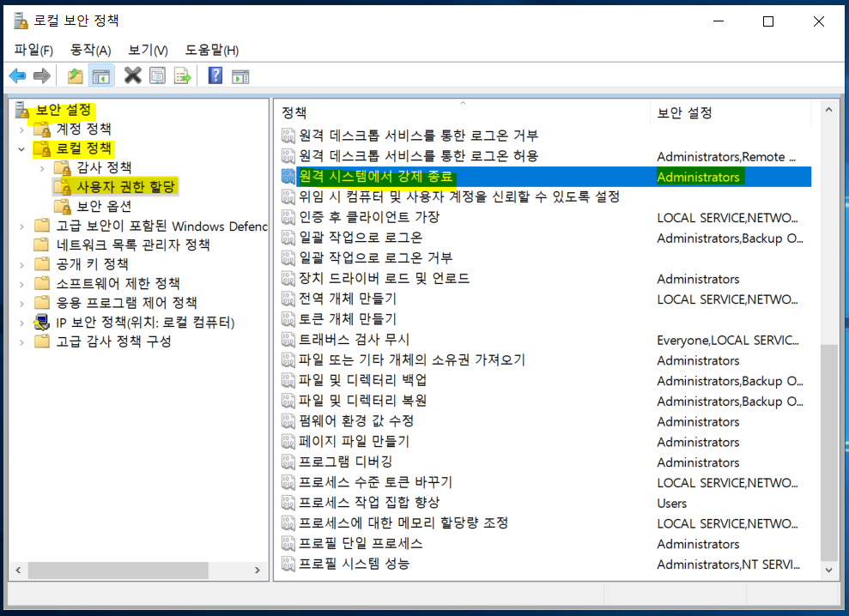Viewport: 849px width, 616px height.
Task: Click tree pane scroll right arrow
Action: point(258,570)
